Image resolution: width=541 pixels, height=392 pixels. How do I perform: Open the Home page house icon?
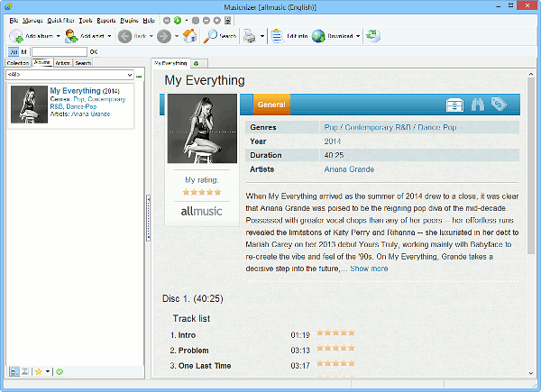189,36
